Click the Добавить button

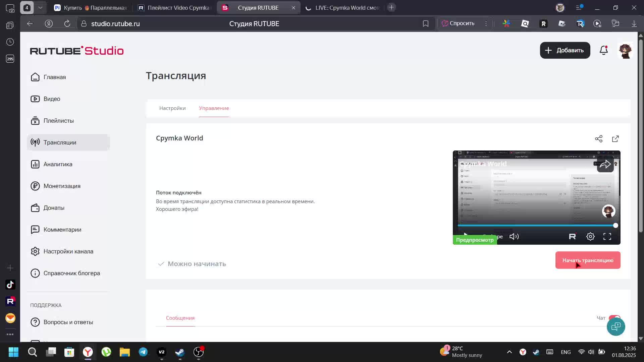pyautogui.click(x=565, y=50)
